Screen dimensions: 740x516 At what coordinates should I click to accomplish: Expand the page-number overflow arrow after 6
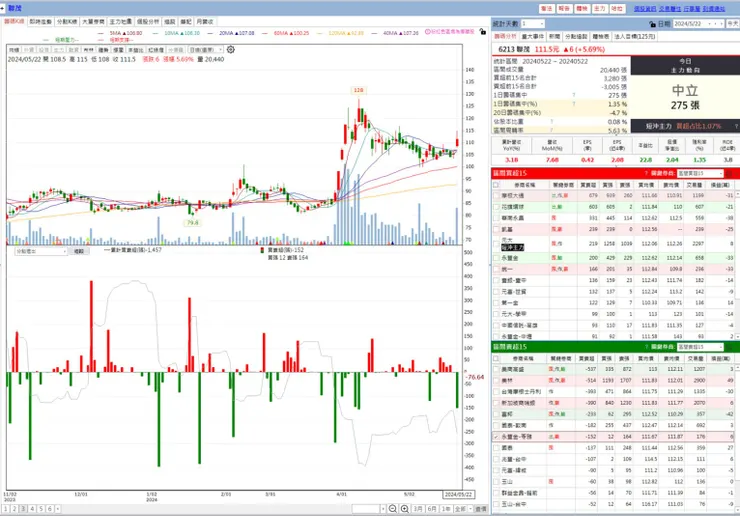click(x=58, y=509)
